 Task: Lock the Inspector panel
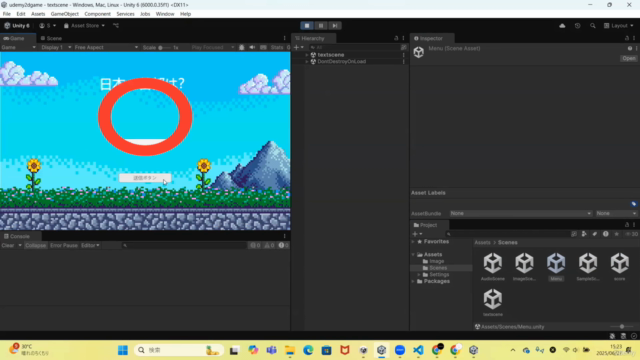tap(627, 38)
